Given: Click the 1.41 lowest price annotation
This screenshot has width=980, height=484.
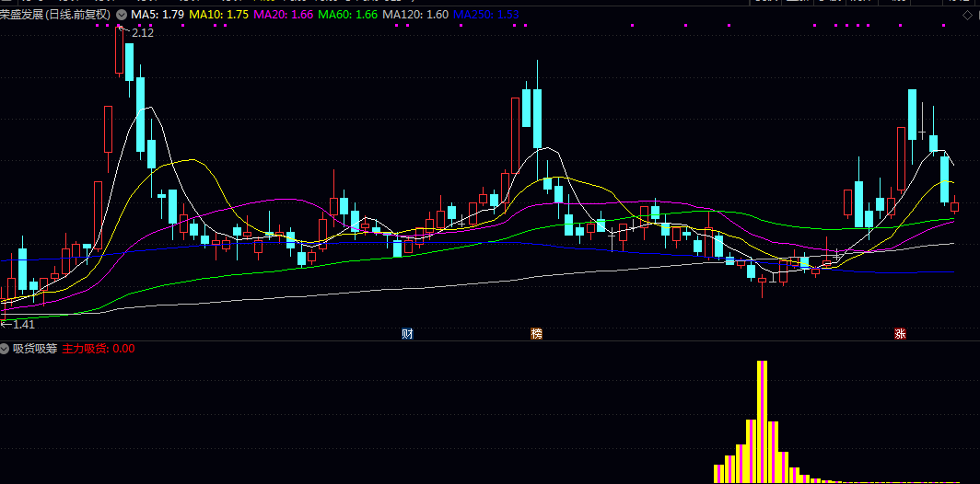Looking at the screenshot, I should 24,324.
